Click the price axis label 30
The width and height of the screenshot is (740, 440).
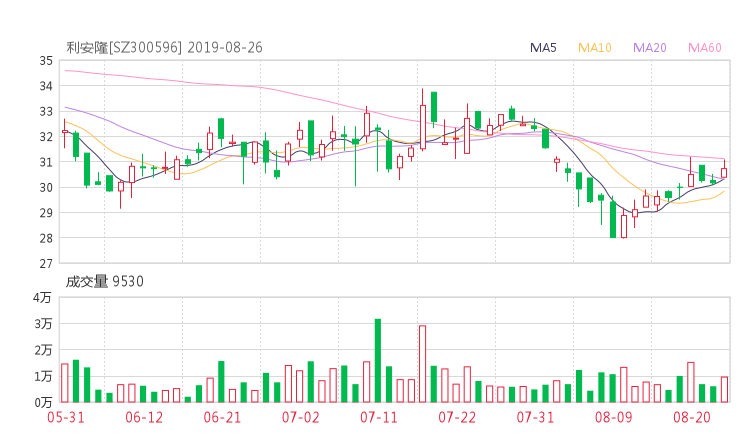click(46, 188)
